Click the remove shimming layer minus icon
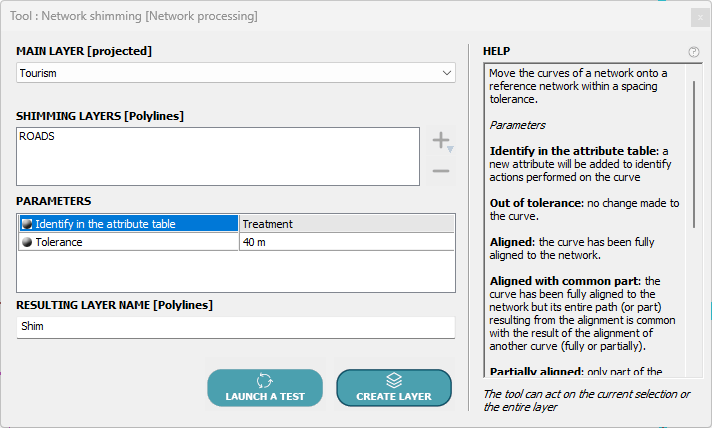Screen dimensions: 712x428 pyautogui.click(x=440, y=172)
